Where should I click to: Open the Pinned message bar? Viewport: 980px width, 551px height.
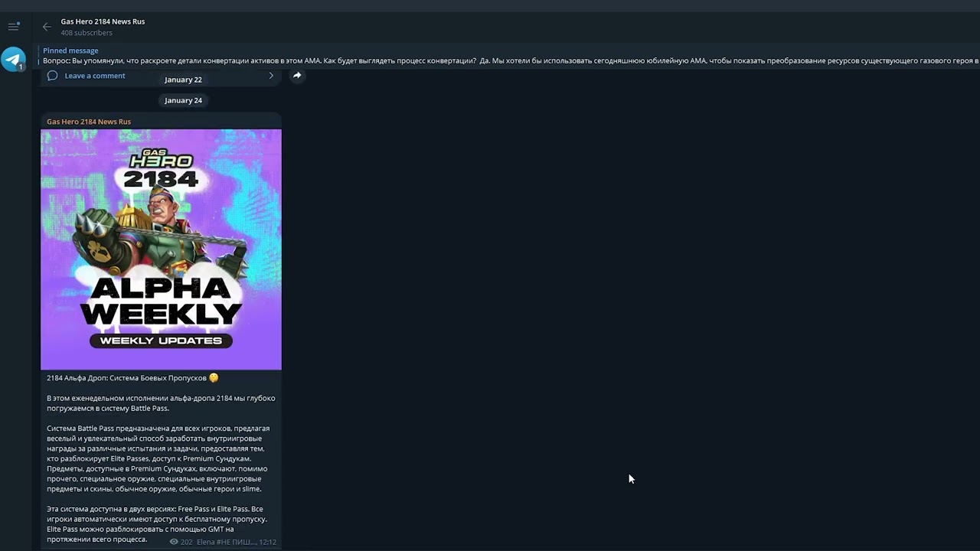pyautogui.click(x=509, y=56)
